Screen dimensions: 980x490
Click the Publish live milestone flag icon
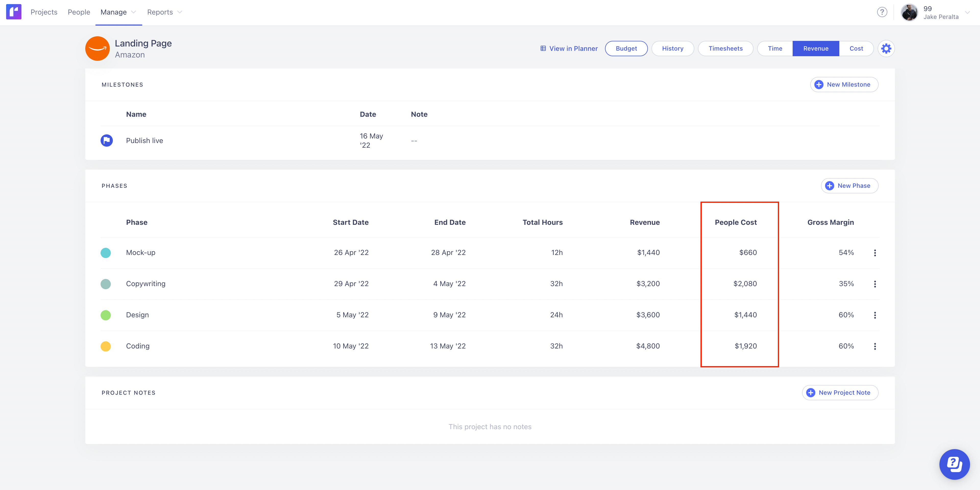pos(106,140)
